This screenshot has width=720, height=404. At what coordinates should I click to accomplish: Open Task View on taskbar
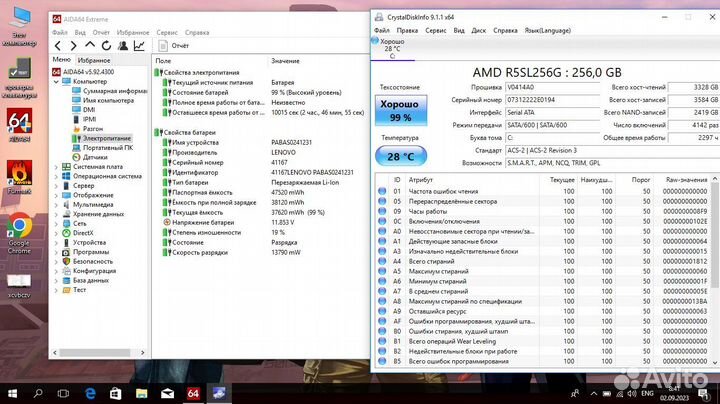(63, 393)
